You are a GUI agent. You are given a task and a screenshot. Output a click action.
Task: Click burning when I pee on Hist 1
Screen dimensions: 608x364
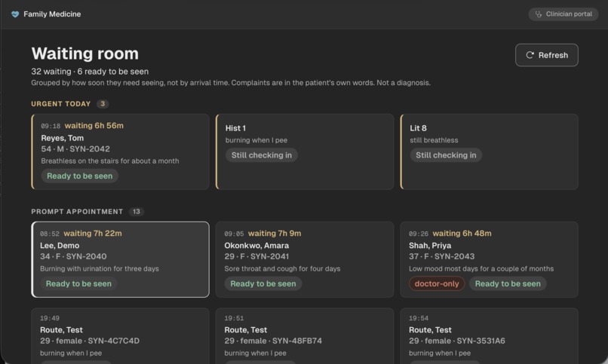[x=256, y=140]
